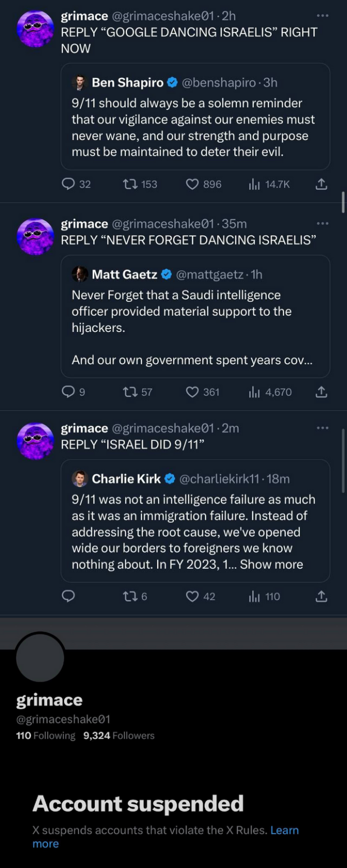The width and height of the screenshot is (347, 868).
Task: Open the Learn more link
Action: 284,830
